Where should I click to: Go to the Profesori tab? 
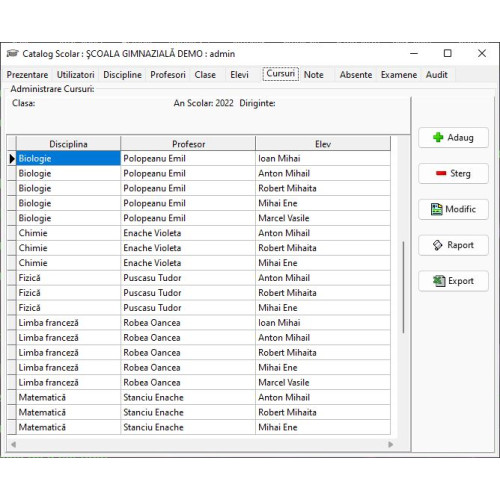[x=168, y=75]
